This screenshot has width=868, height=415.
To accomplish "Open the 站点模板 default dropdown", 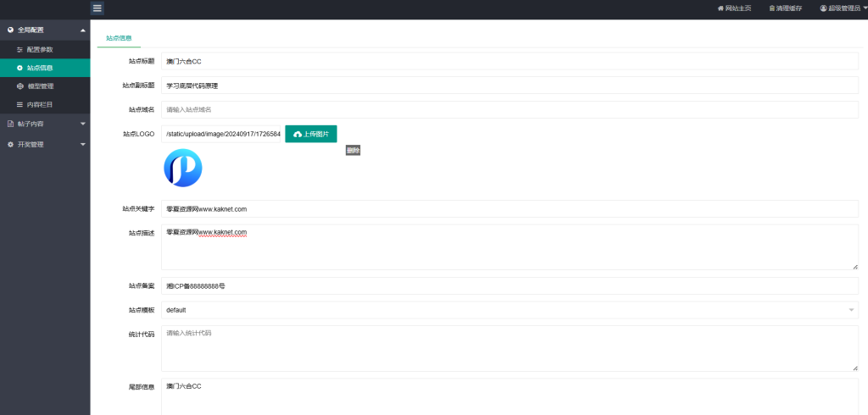I will point(509,310).
